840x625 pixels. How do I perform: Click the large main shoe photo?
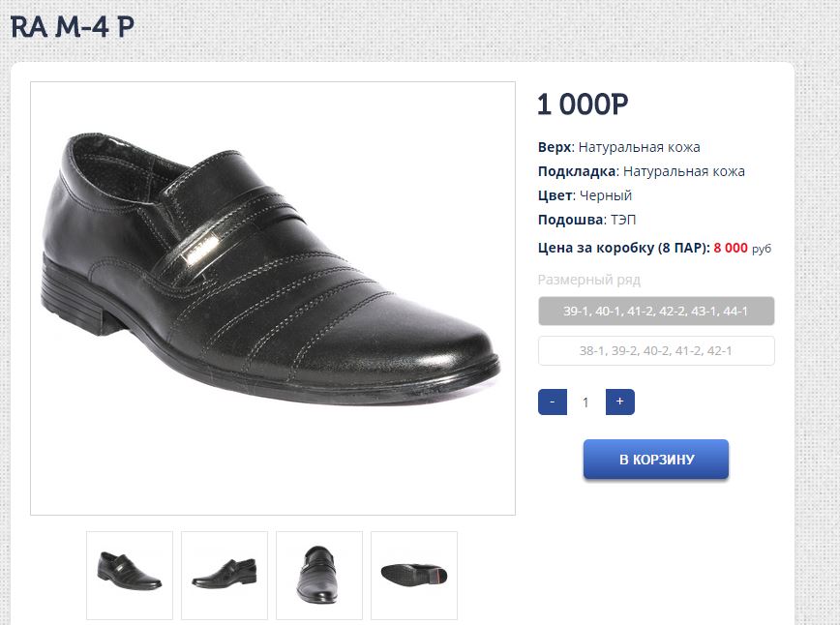(x=273, y=298)
